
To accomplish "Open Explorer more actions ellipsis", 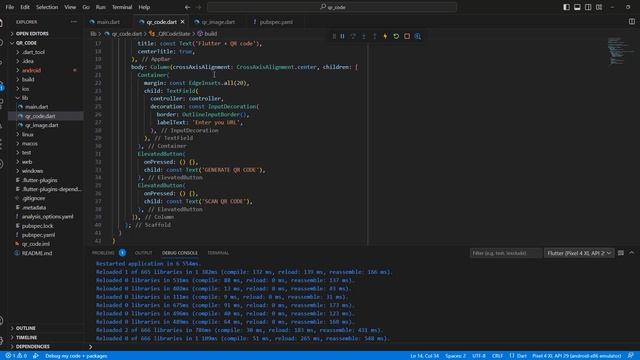I will click(x=74, y=22).
